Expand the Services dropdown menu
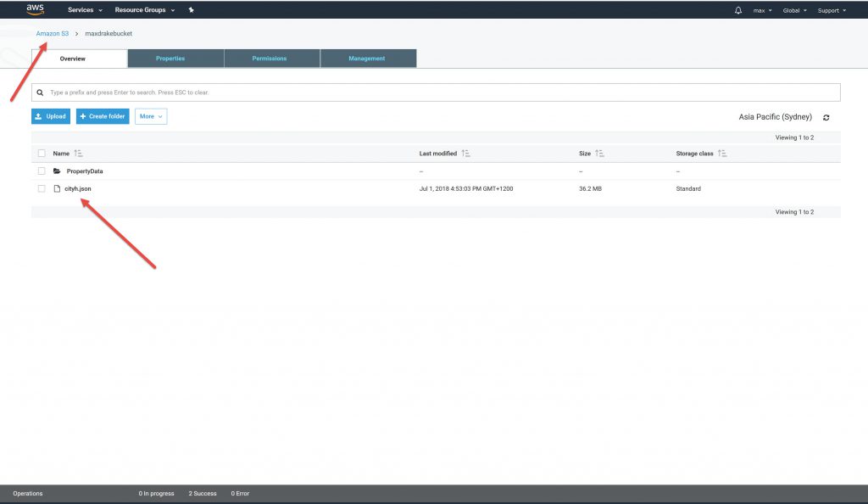Viewport: 868px width, 504px height. 85,10
